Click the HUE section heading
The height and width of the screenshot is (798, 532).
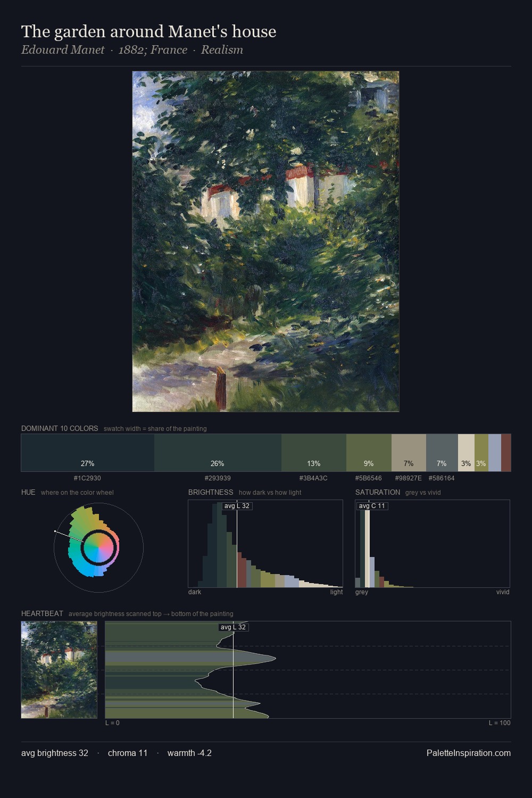point(28,492)
